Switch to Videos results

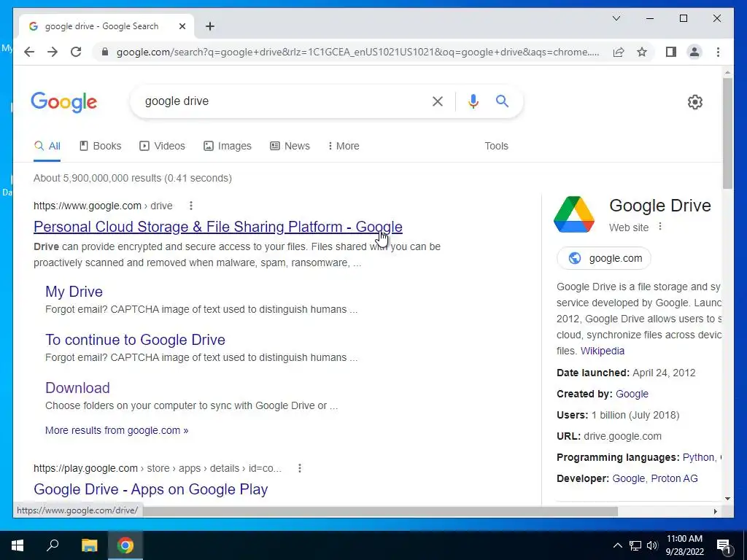pos(162,146)
